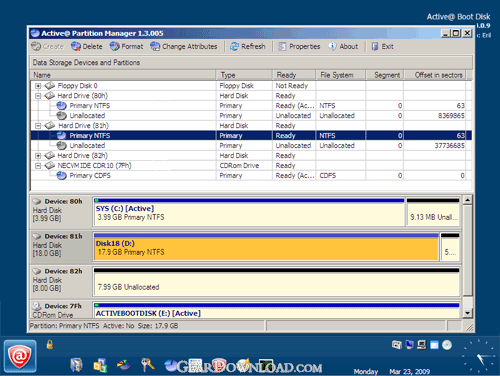Click the keys icon on the taskbar

tap(147, 365)
